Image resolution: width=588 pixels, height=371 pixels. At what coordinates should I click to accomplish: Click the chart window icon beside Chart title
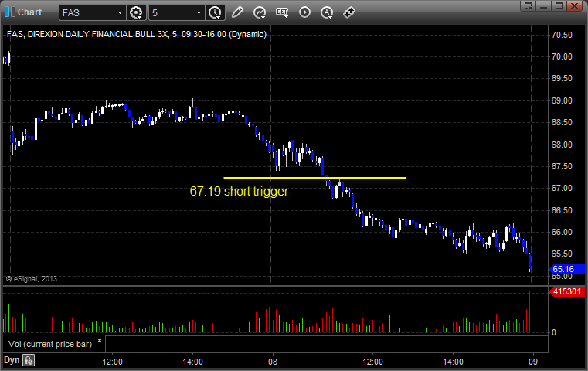[x=9, y=12]
